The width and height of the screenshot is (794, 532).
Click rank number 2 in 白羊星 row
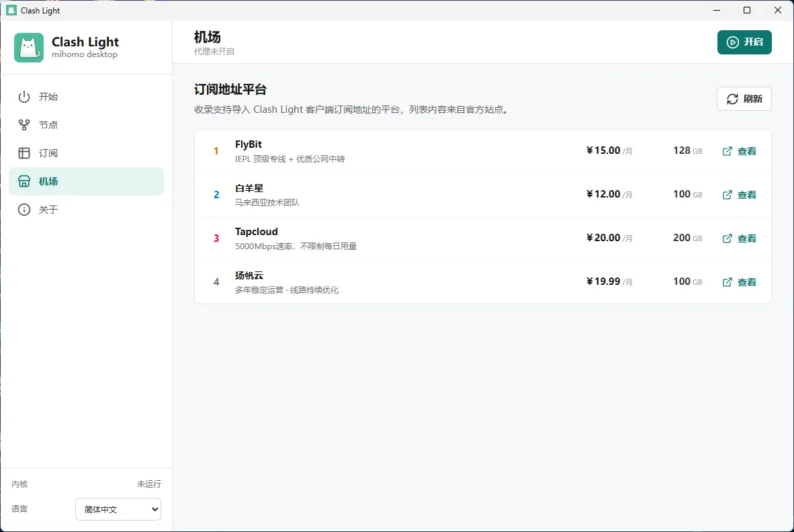pos(216,195)
